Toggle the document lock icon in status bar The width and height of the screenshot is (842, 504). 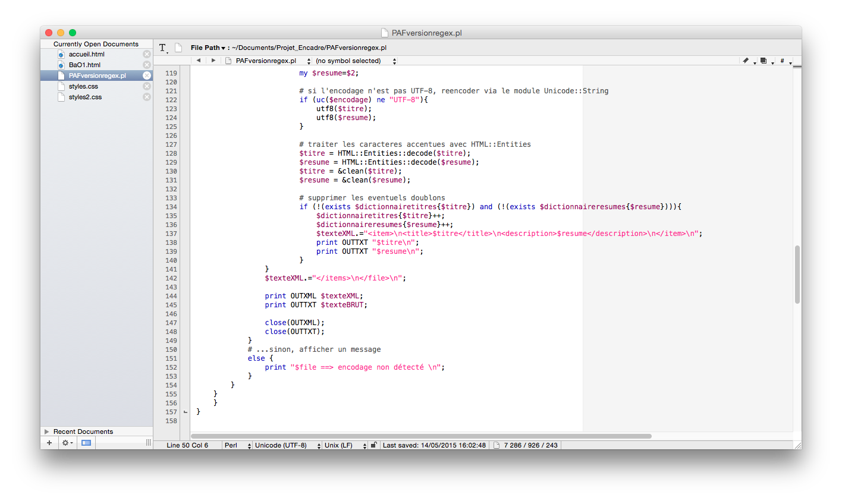click(x=373, y=445)
